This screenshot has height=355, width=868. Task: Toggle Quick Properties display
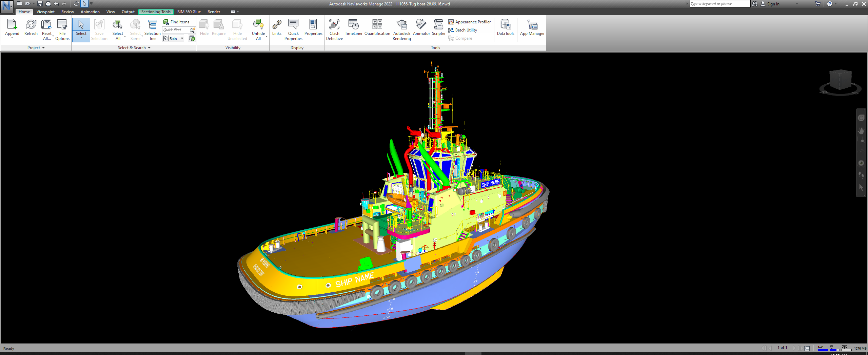click(x=293, y=30)
